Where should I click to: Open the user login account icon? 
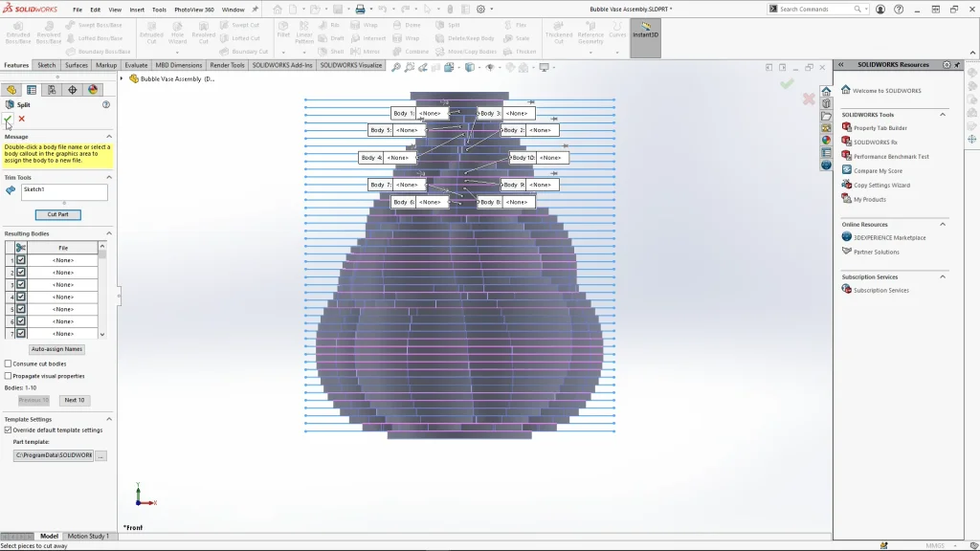[880, 10]
